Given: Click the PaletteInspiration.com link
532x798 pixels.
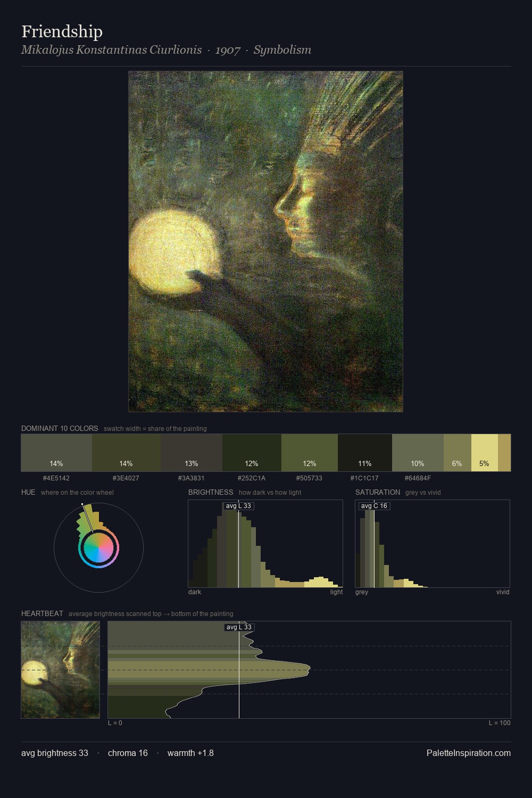Looking at the screenshot, I should pyautogui.click(x=469, y=753).
